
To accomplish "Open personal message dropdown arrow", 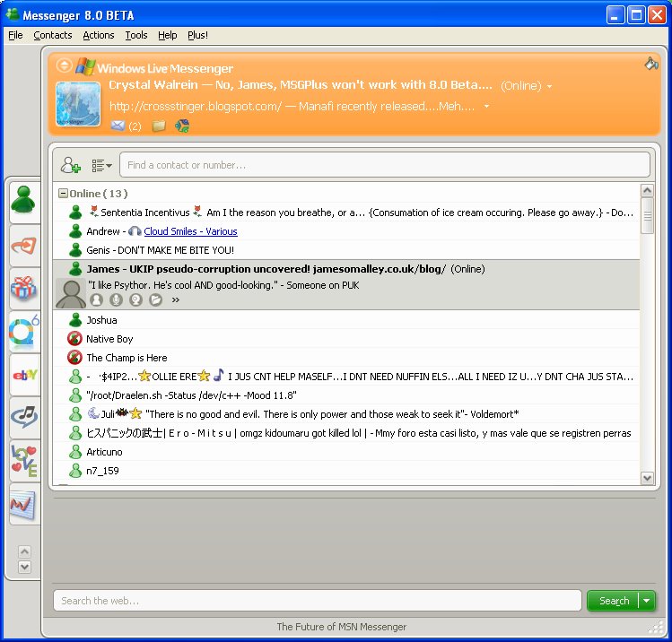I will pyautogui.click(x=486, y=106).
